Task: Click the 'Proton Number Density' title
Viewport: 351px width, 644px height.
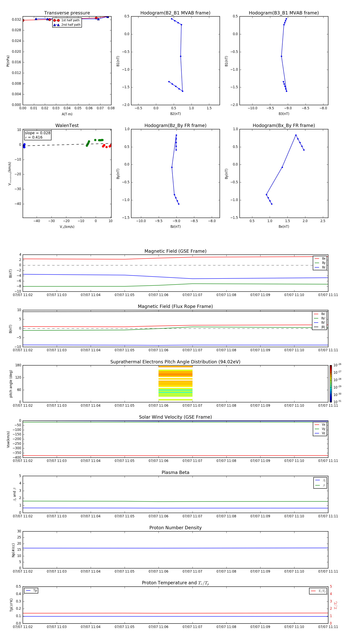Action: point(175,528)
